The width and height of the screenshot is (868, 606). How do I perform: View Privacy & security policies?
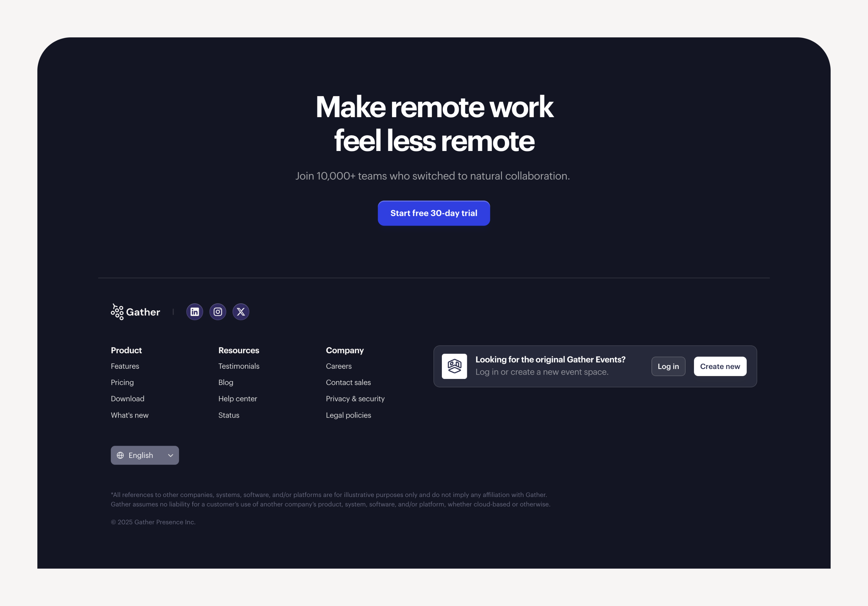[x=355, y=398]
